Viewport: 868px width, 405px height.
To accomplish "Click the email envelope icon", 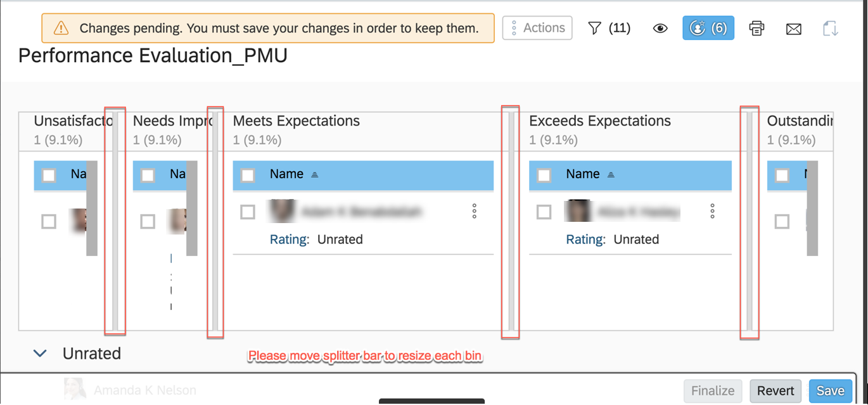I will (794, 29).
